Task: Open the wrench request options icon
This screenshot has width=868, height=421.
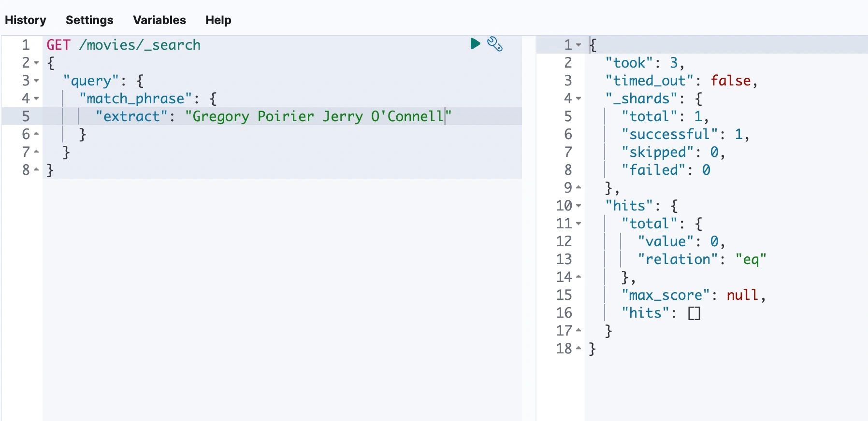Action: click(494, 44)
